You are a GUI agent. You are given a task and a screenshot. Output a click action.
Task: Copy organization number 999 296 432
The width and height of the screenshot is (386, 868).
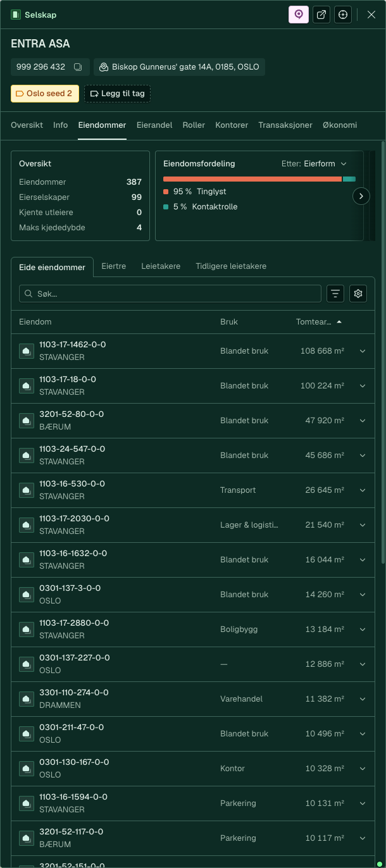78,67
